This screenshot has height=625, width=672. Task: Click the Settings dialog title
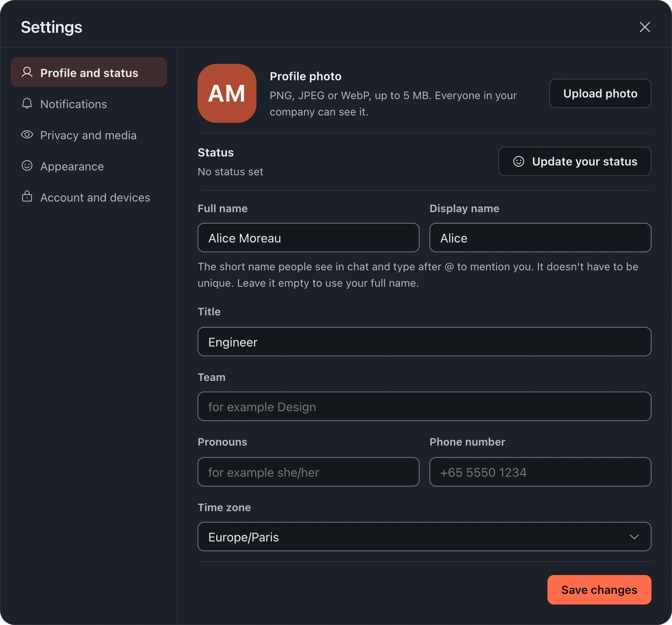tap(52, 27)
